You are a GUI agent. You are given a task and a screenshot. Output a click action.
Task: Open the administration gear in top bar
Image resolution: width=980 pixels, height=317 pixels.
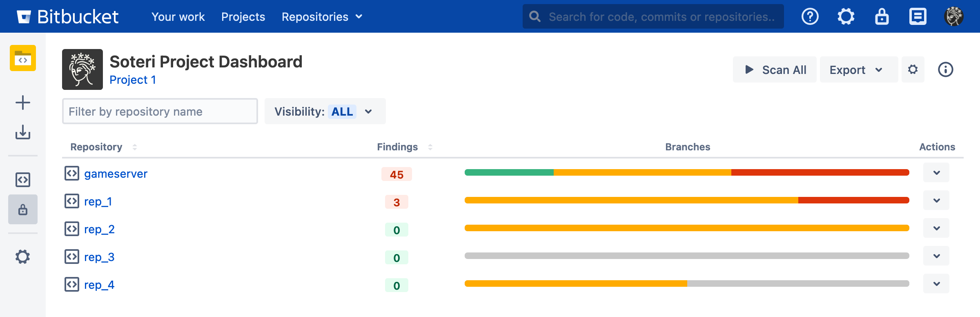pyautogui.click(x=846, y=17)
